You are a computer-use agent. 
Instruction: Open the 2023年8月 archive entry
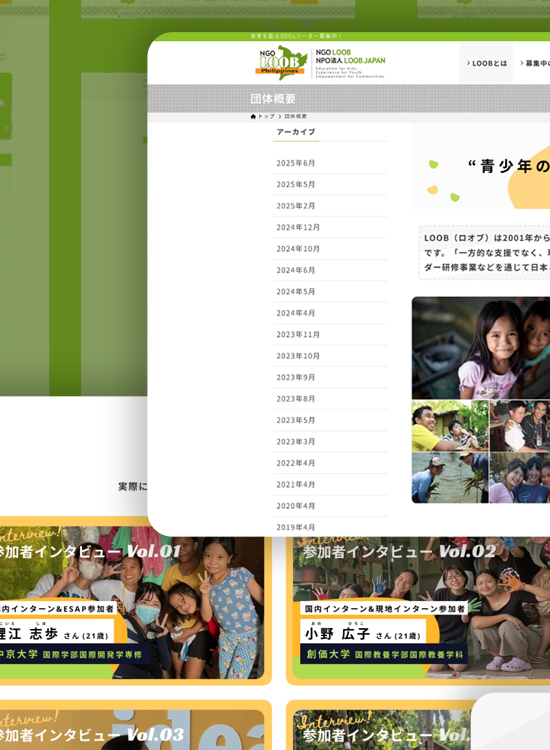pyautogui.click(x=296, y=398)
